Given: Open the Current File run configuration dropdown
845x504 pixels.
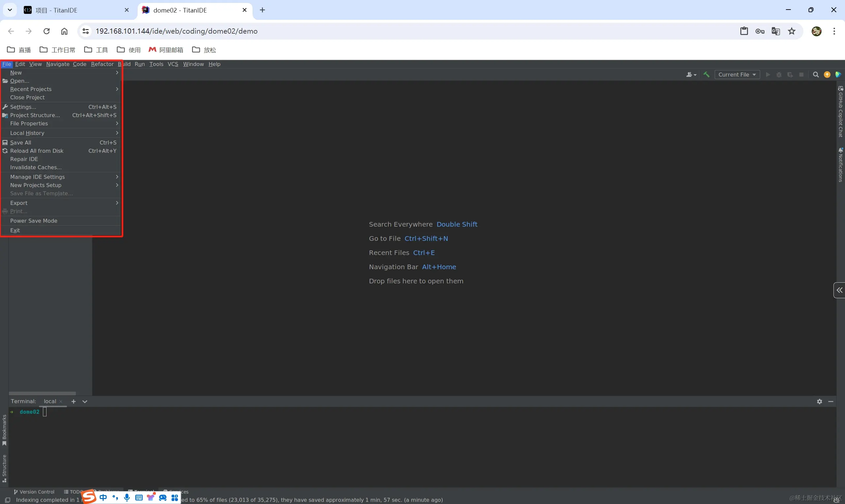Looking at the screenshot, I should tap(737, 75).
